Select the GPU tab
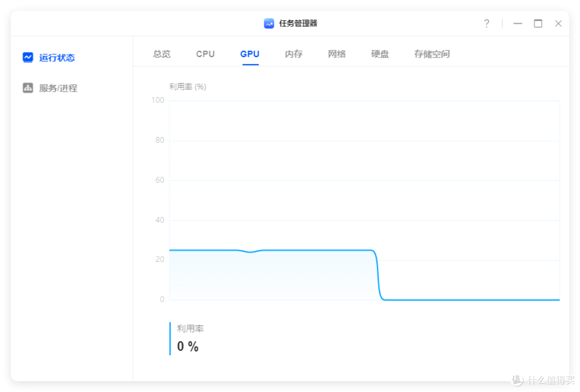580x392 pixels. 250,54
